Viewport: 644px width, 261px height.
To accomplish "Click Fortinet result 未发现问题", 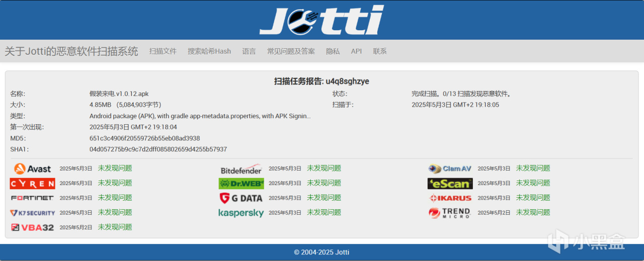I will tap(115, 198).
